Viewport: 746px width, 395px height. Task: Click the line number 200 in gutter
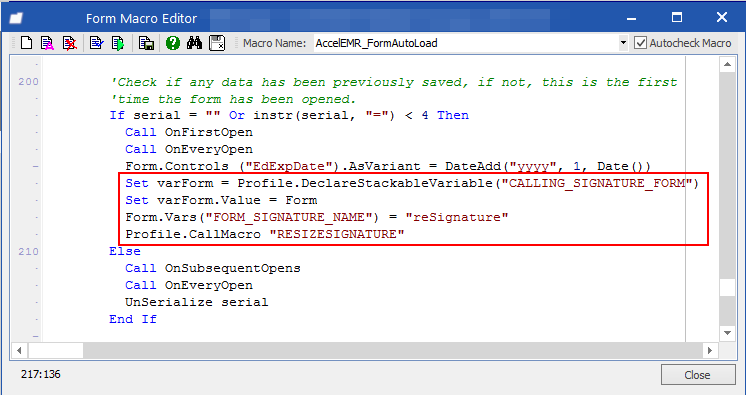(x=29, y=82)
